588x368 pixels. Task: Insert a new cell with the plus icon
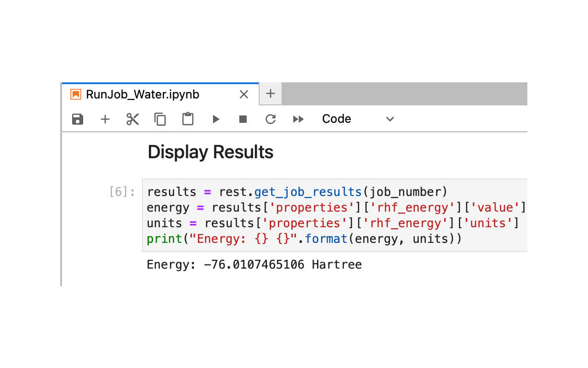(105, 119)
